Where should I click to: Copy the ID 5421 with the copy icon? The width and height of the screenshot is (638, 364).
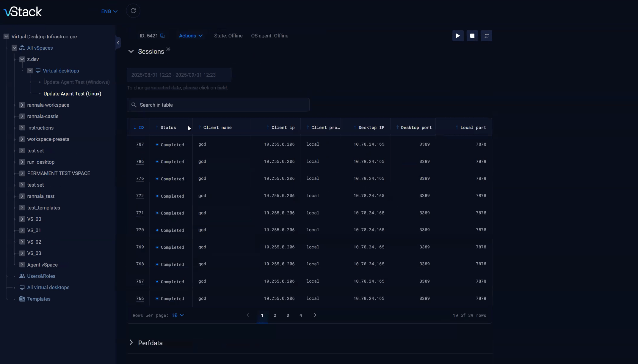[162, 36]
